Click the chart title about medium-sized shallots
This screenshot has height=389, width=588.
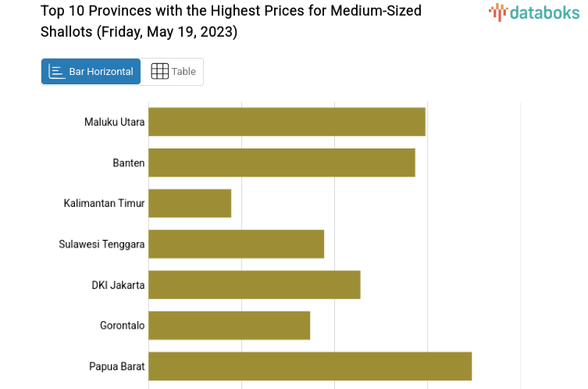(x=230, y=21)
